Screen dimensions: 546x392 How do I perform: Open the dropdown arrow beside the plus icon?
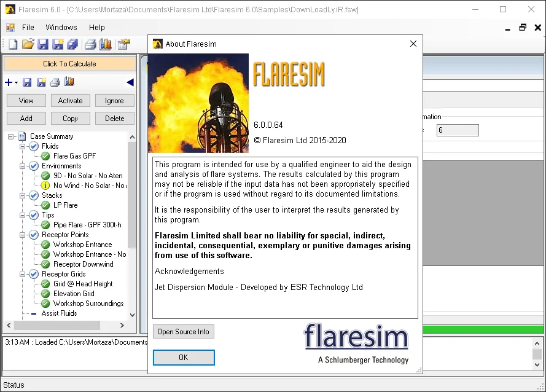tap(16, 83)
